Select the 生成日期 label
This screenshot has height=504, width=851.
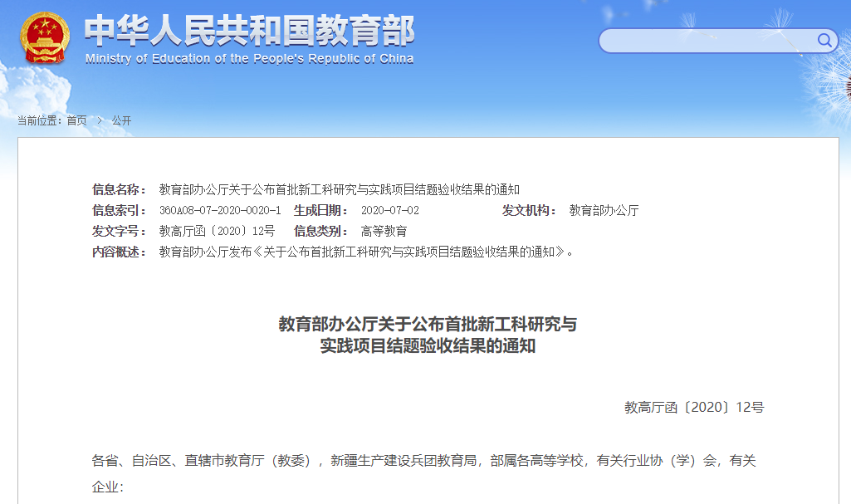click(x=320, y=210)
